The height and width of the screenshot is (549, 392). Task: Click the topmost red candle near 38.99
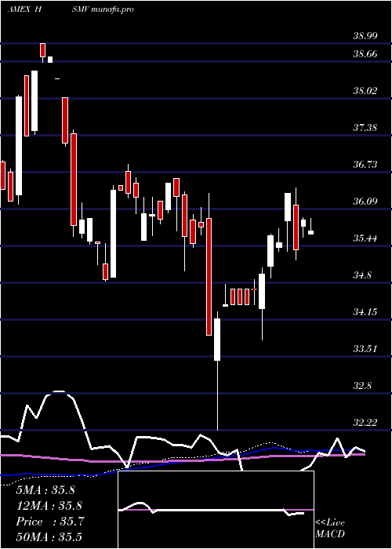coord(42,50)
